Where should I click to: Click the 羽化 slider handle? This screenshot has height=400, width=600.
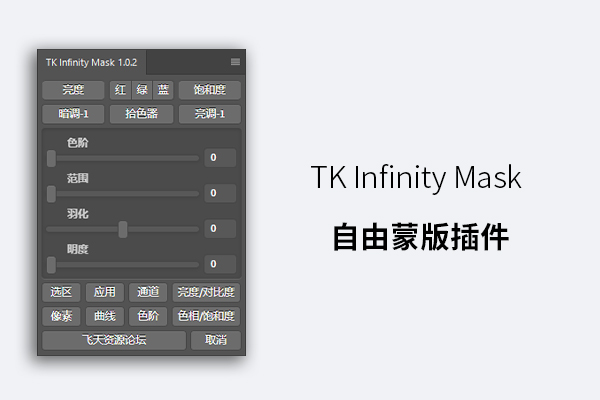pos(123,229)
